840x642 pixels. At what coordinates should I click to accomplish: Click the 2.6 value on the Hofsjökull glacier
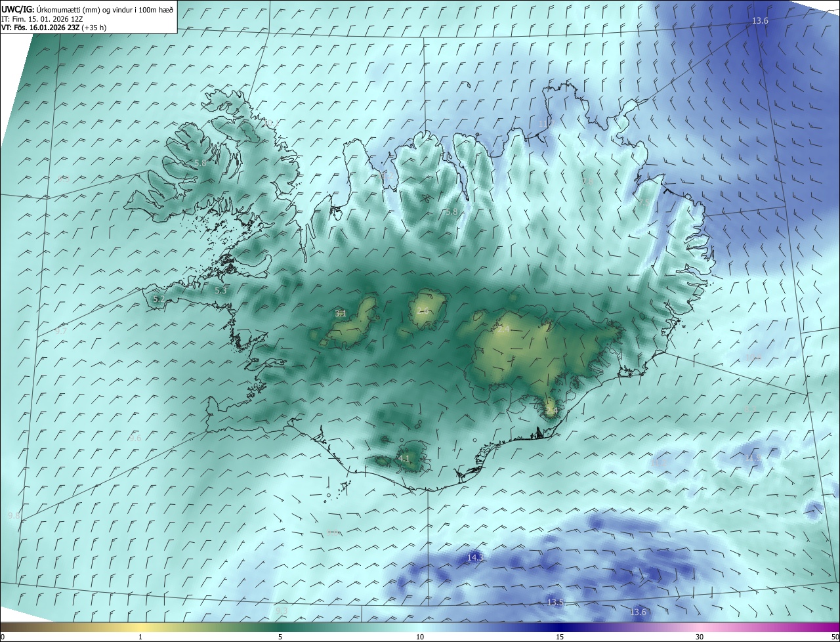point(423,310)
